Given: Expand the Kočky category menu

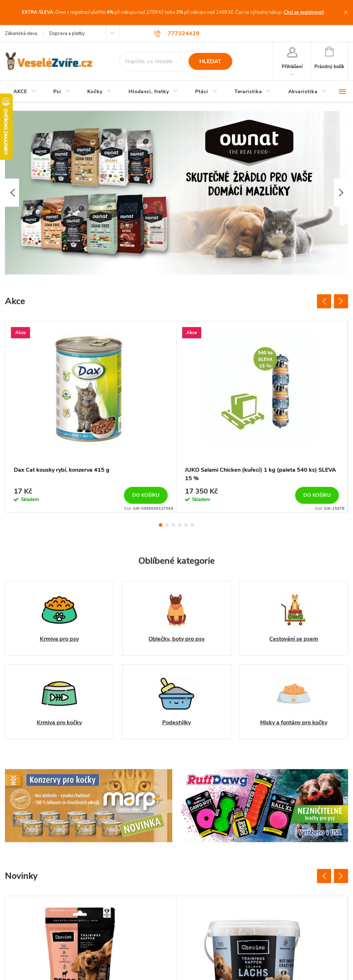Looking at the screenshot, I should [x=99, y=91].
